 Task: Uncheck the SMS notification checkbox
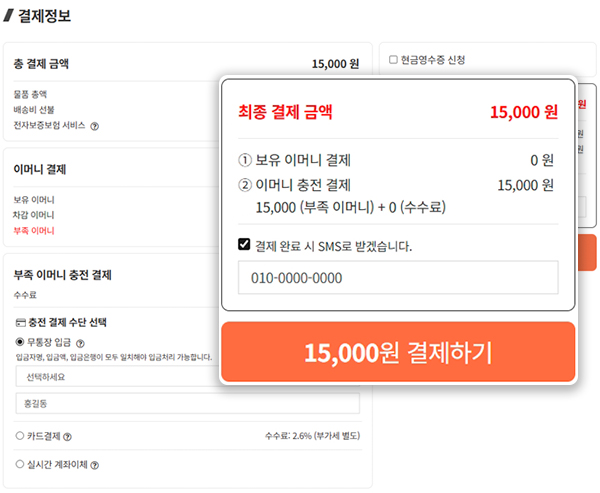coord(244,244)
